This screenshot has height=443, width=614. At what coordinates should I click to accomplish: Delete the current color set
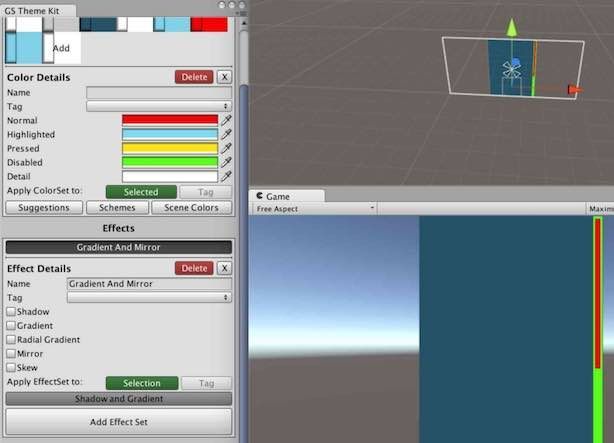[194, 77]
